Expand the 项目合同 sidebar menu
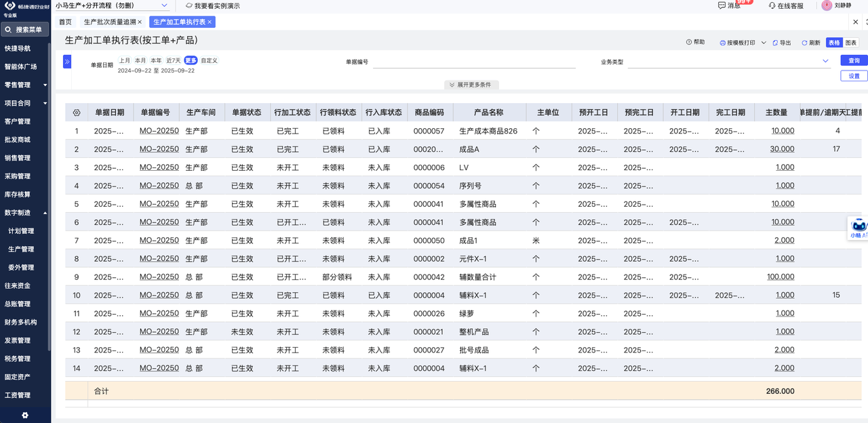868x423 pixels. 25,104
